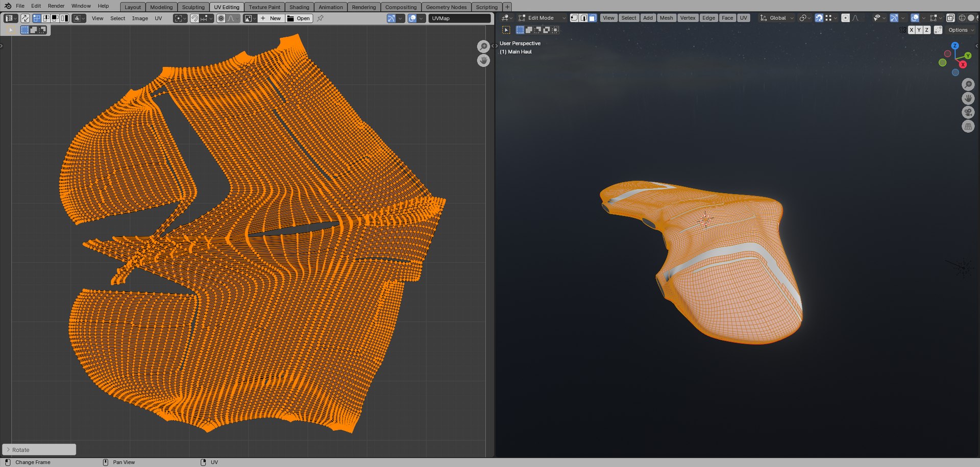Screen dimensions: 980x467
Task: Select edge select mode in the 3D viewport
Action: 583,18
